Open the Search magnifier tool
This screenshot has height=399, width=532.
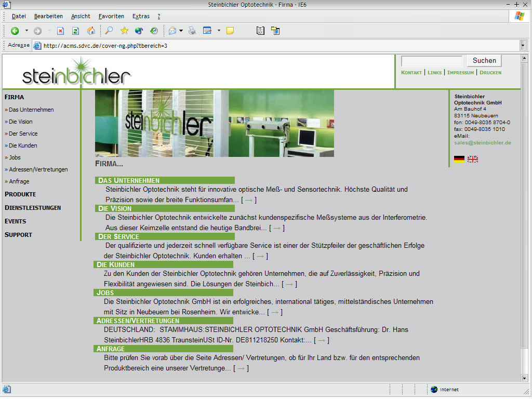pyautogui.click(x=109, y=31)
